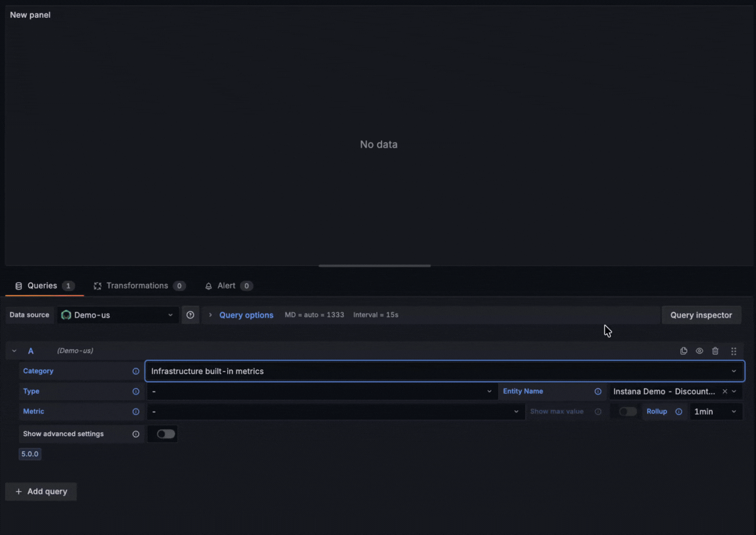
Task: Toggle the Show max value switch
Action: pyautogui.click(x=628, y=412)
